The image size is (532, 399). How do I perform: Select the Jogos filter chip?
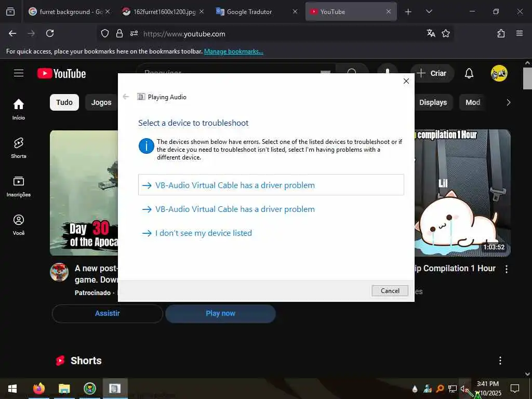[101, 102]
